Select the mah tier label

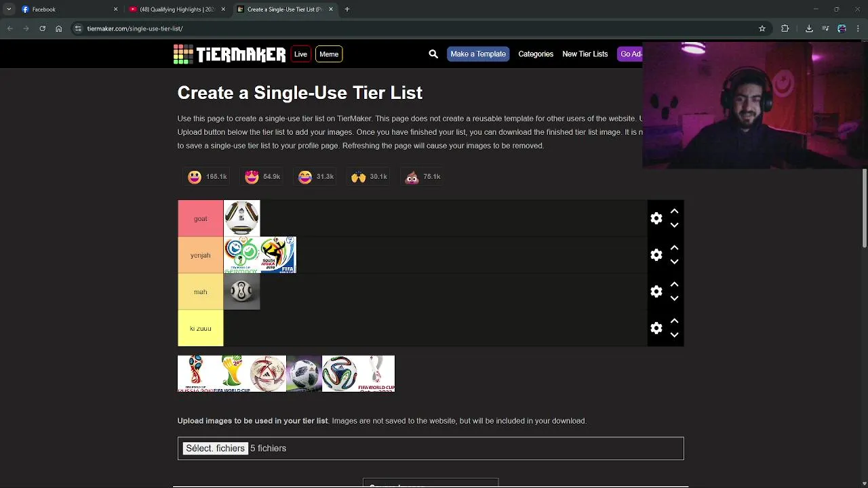pos(200,291)
